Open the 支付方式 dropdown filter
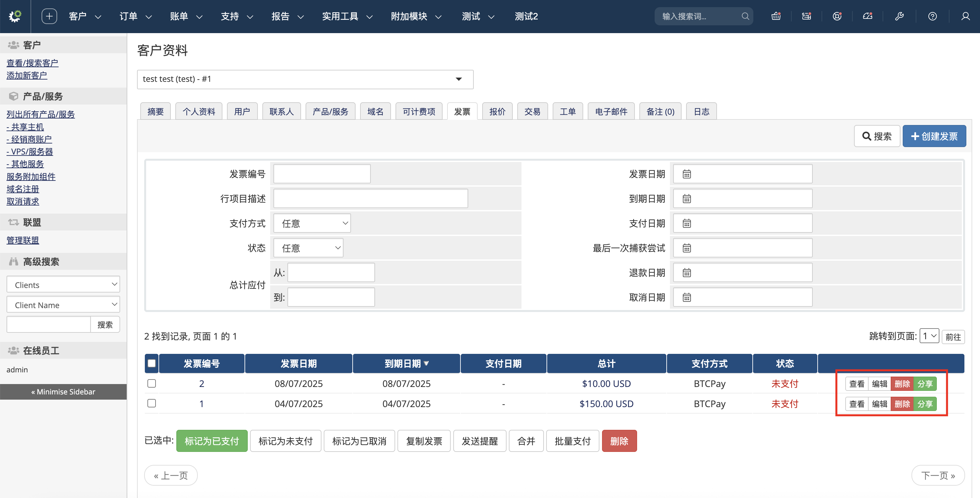Image resolution: width=980 pixels, height=498 pixels. (312, 223)
